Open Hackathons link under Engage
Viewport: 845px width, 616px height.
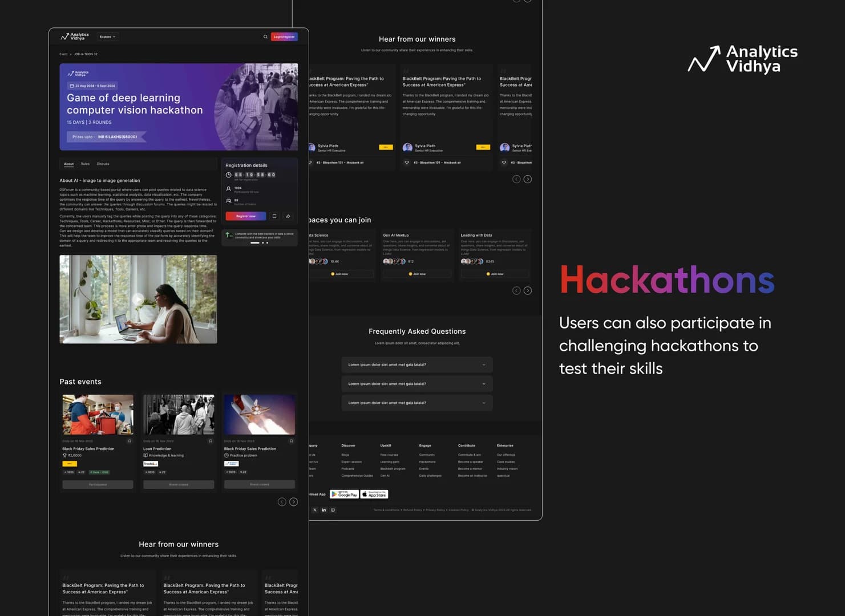[x=427, y=462]
